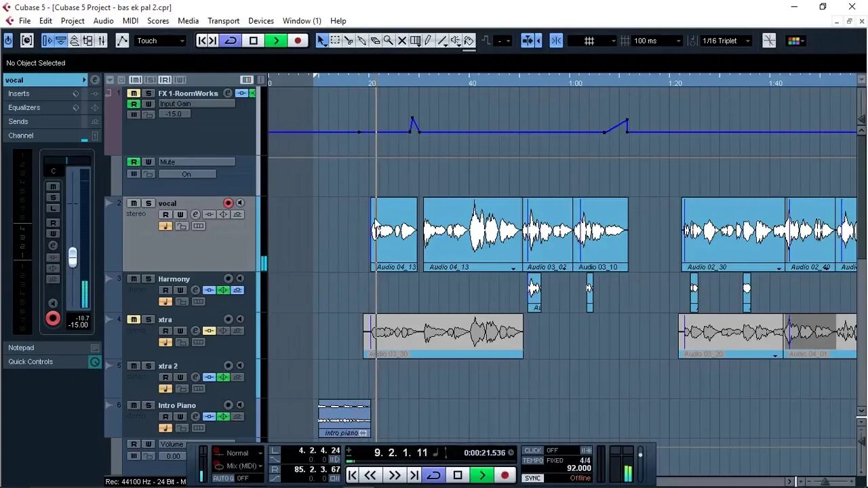Viewport: 868px width, 488px height.
Task: Toggle the TEMPO track button
Action: pos(533,461)
